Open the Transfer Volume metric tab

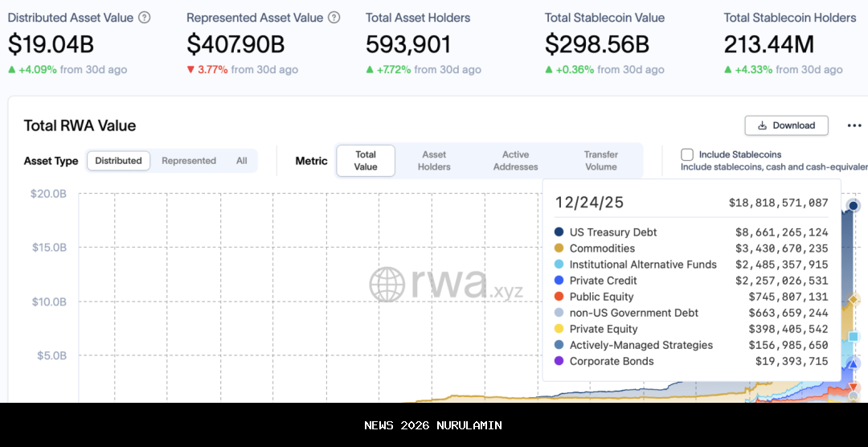tap(601, 161)
